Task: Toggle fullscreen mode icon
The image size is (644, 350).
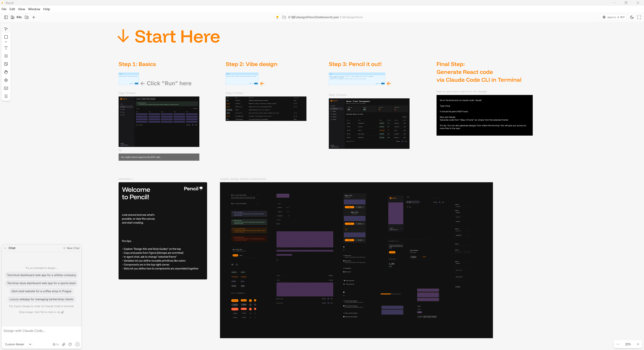Action: [x=639, y=17]
